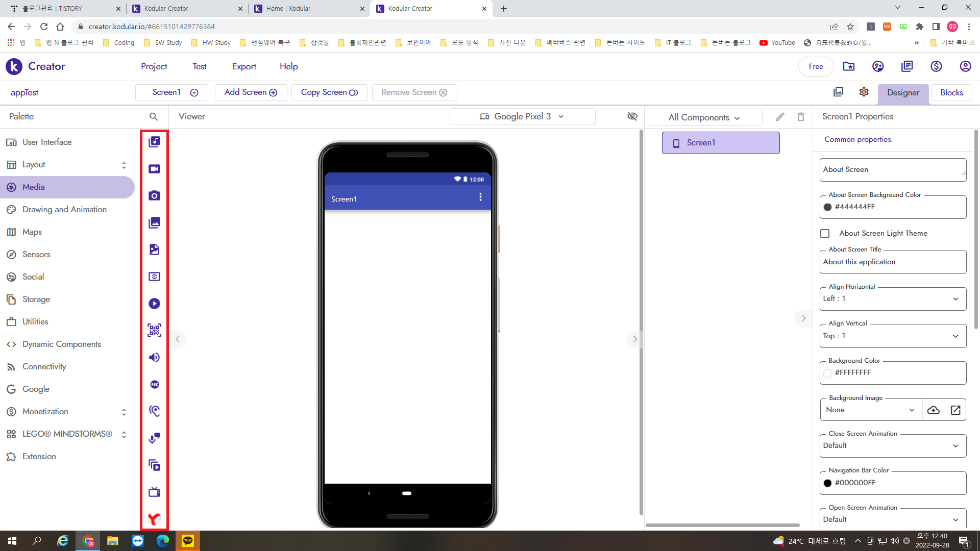Image resolution: width=980 pixels, height=551 pixels.
Task: Open the Export menu
Action: (244, 66)
